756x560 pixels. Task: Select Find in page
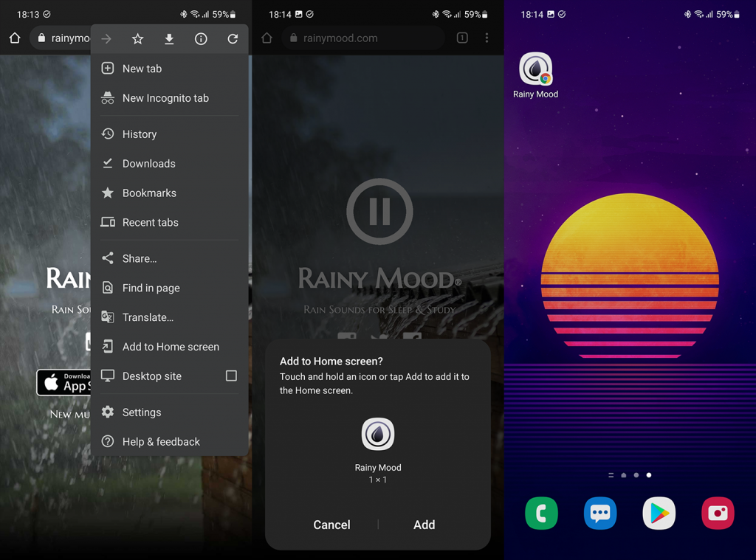click(x=169, y=288)
